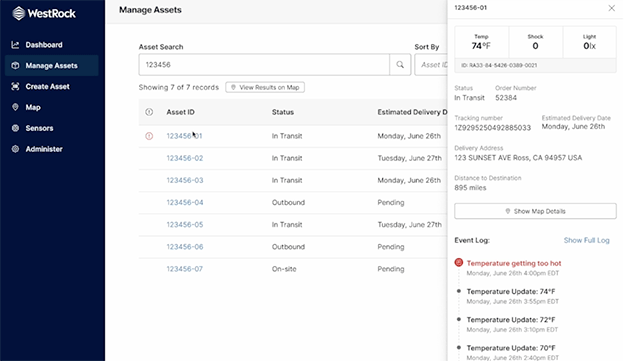Click the magnifier search icon button
The height and width of the screenshot is (361, 640).
tap(400, 65)
